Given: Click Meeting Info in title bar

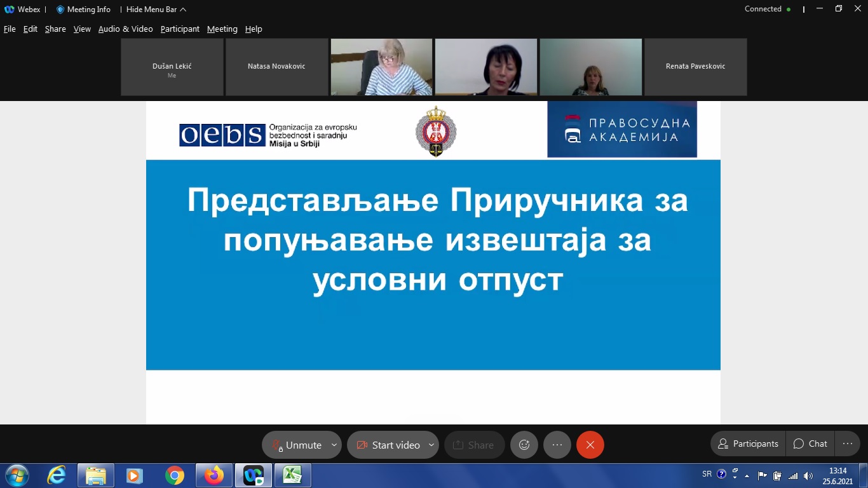Looking at the screenshot, I should point(83,10).
